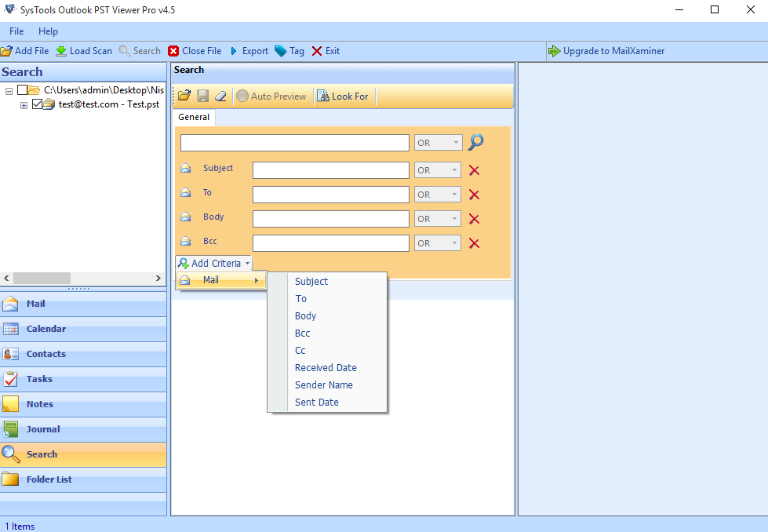The height and width of the screenshot is (532, 768).
Task: Click the Add File toolbar icon
Action: 6,51
